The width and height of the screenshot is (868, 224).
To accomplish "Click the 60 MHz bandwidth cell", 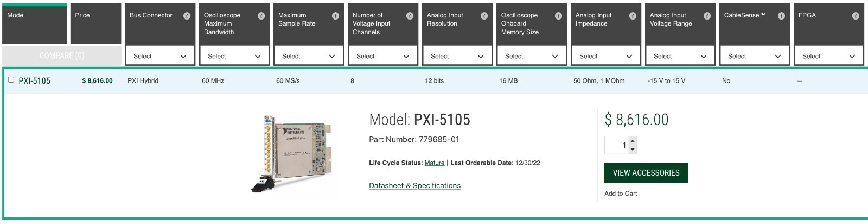I will point(213,80).
